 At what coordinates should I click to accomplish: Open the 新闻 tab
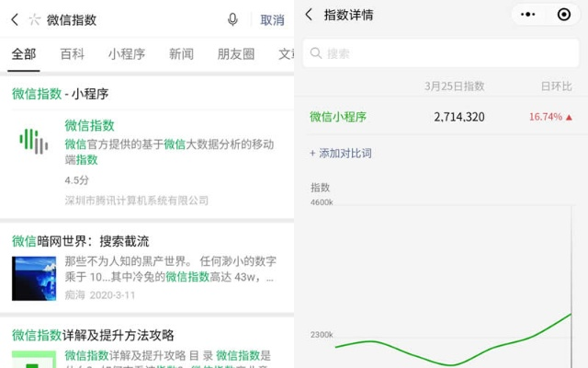pyautogui.click(x=181, y=54)
